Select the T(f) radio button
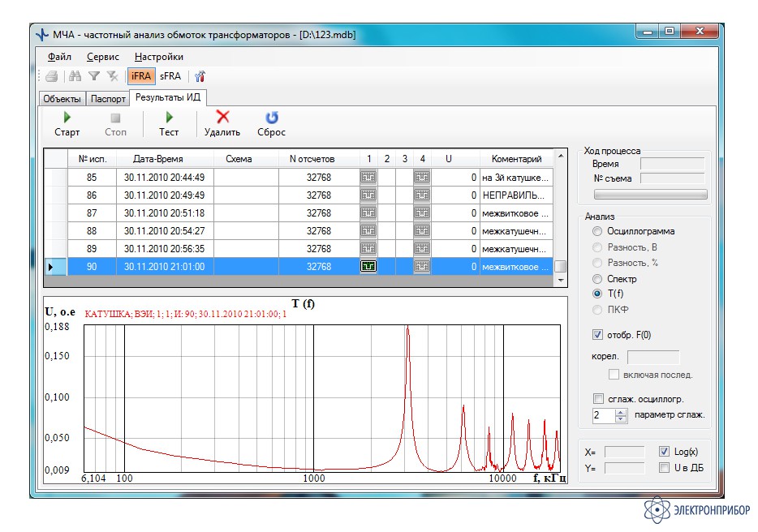Image resolution: width=758 pixels, height=532 pixels. (597, 294)
